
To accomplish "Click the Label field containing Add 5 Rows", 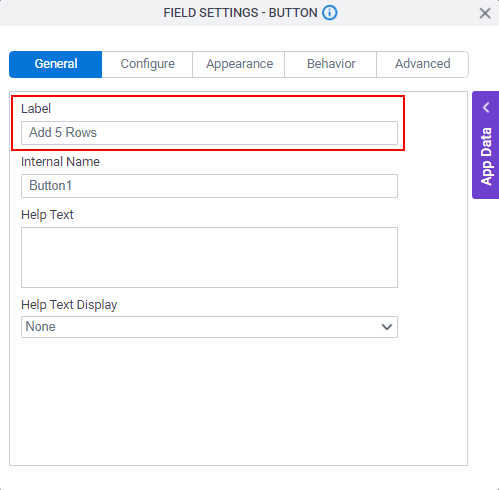I will coord(209,133).
